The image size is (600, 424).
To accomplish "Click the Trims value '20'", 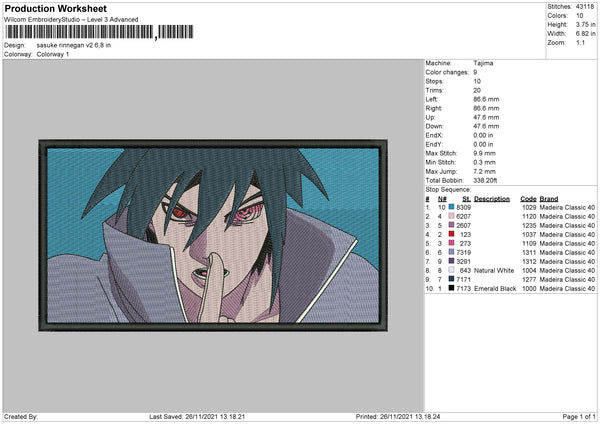I will pos(477,90).
